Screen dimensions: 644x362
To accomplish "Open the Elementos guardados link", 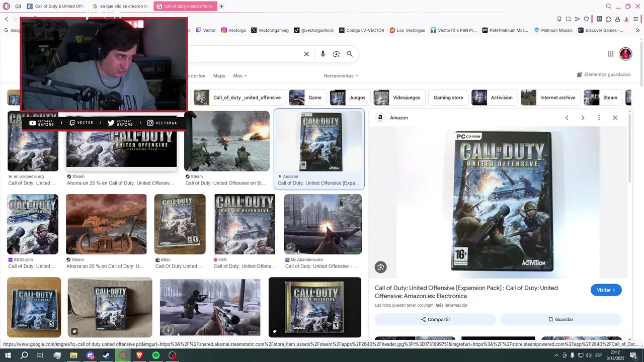I will (x=604, y=74).
